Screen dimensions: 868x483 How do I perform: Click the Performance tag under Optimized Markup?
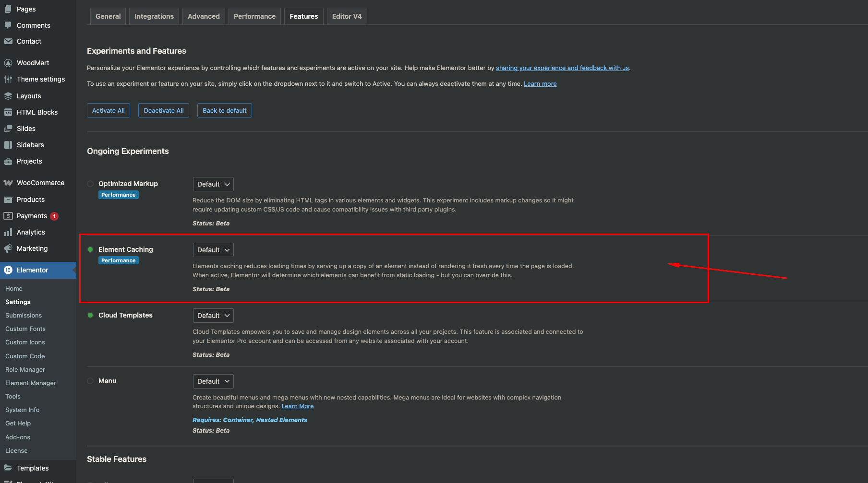pos(119,195)
